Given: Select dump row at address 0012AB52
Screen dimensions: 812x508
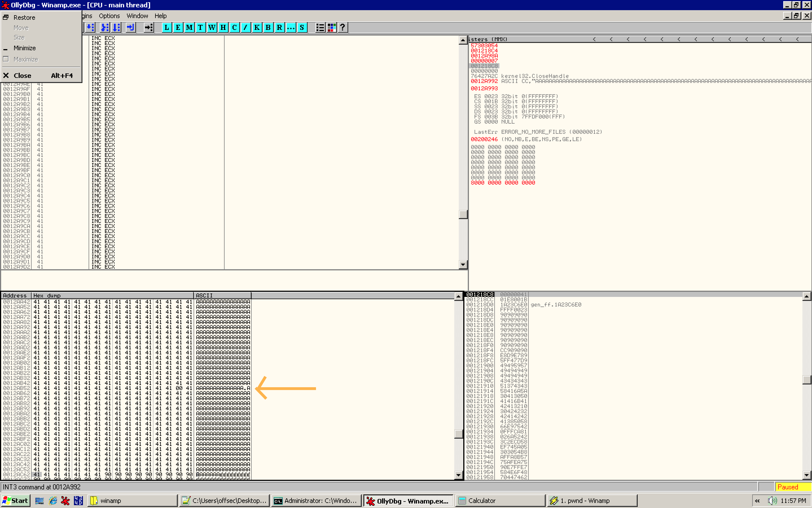Looking at the screenshot, I should (x=126, y=388).
